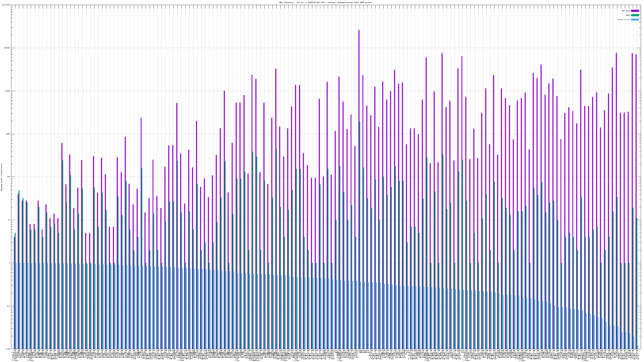Click the 100 y-axis tick label

(8, 177)
